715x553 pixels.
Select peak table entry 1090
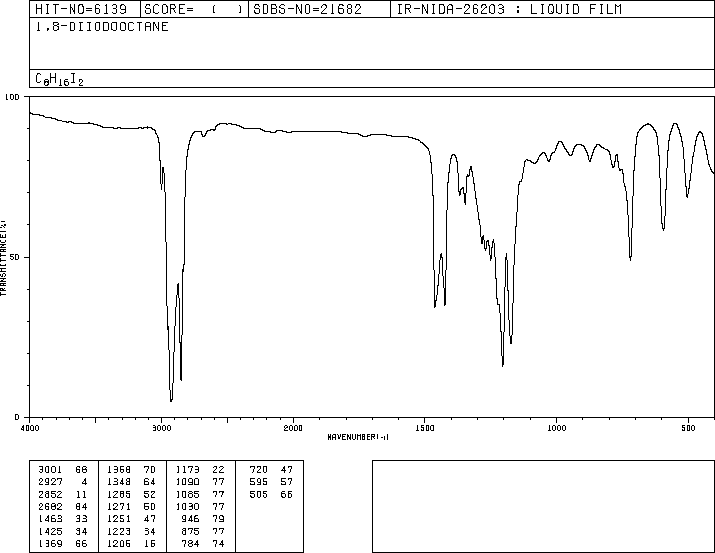(187, 482)
